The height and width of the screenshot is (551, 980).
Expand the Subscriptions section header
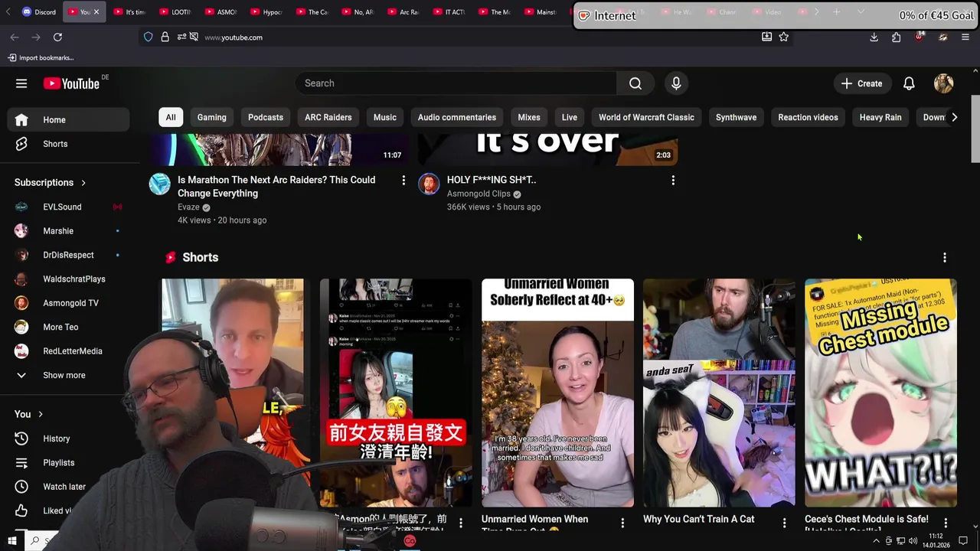pyautogui.click(x=51, y=182)
